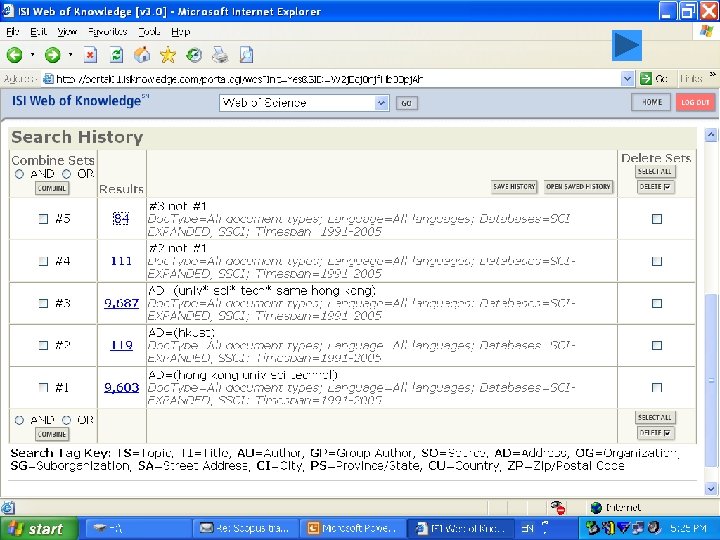Select the bottom OR radio button
The height and width of the screenshot is (540, 720).
(x=67, y=420)
